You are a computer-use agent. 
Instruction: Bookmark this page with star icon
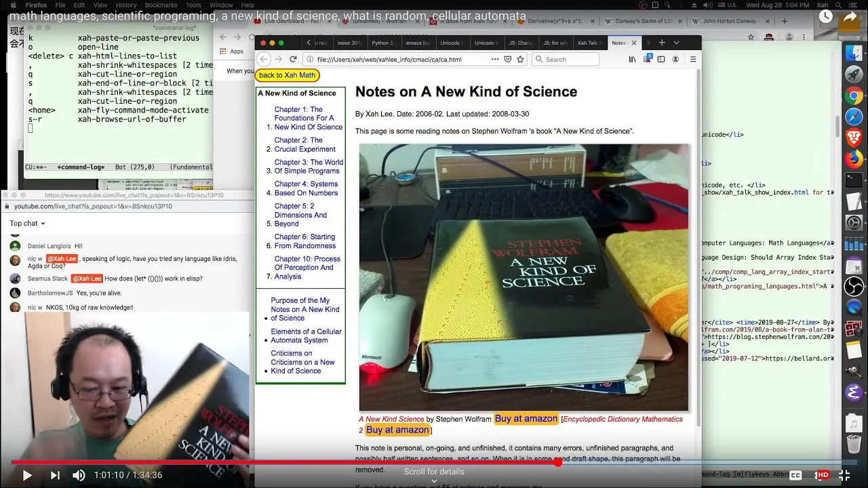tap(520, 59)
